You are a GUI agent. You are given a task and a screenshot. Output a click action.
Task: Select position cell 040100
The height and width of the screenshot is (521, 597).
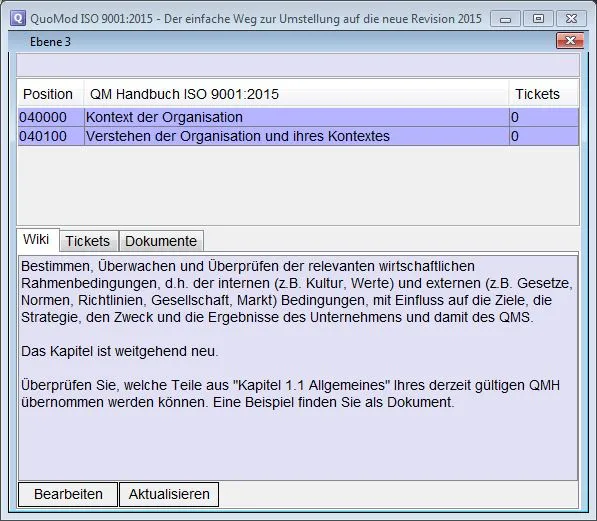tap(51, 136)
